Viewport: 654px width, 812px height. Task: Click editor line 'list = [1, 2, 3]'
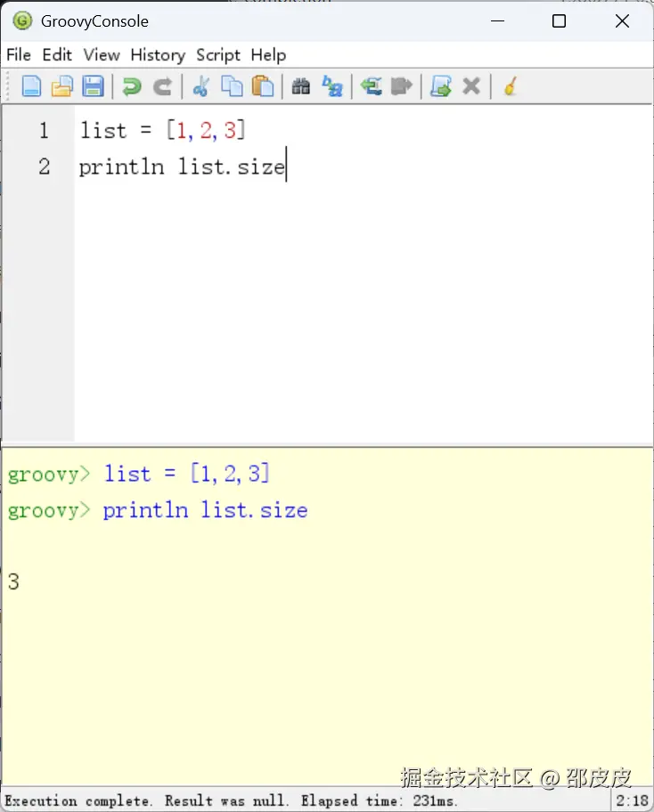163,130
